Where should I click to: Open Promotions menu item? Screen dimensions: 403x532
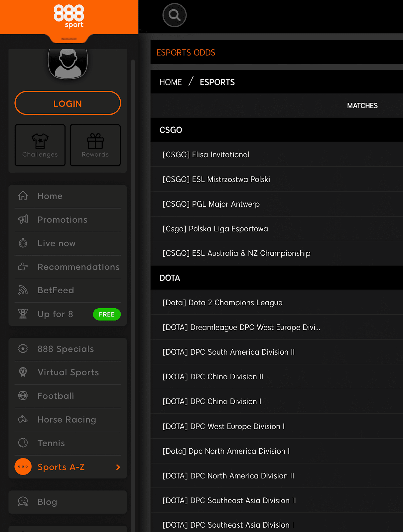click(68, 220)
